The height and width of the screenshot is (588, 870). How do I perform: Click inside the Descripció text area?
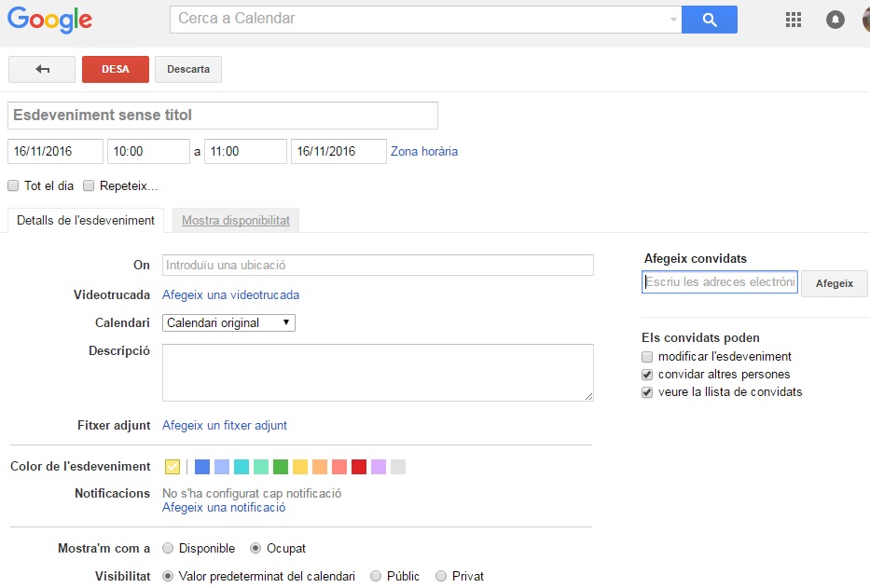tap(378, 373)
